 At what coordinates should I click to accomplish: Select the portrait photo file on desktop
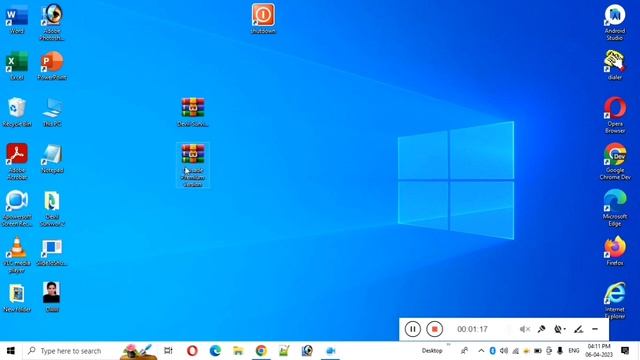[52, 297]
